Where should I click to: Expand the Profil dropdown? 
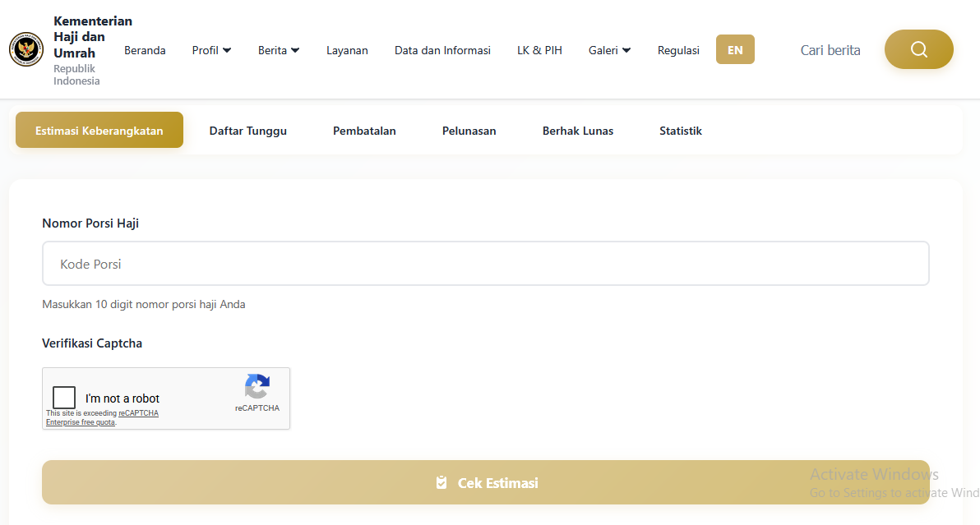211,50
